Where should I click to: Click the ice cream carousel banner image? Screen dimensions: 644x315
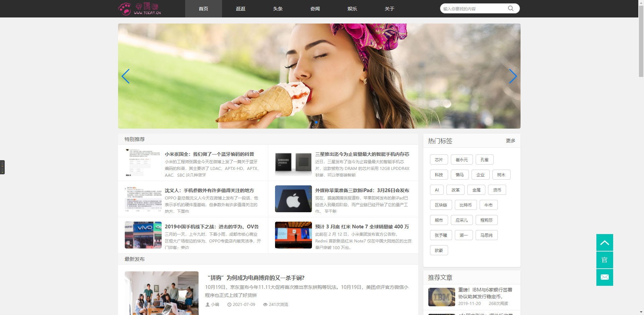click(319, 76)
